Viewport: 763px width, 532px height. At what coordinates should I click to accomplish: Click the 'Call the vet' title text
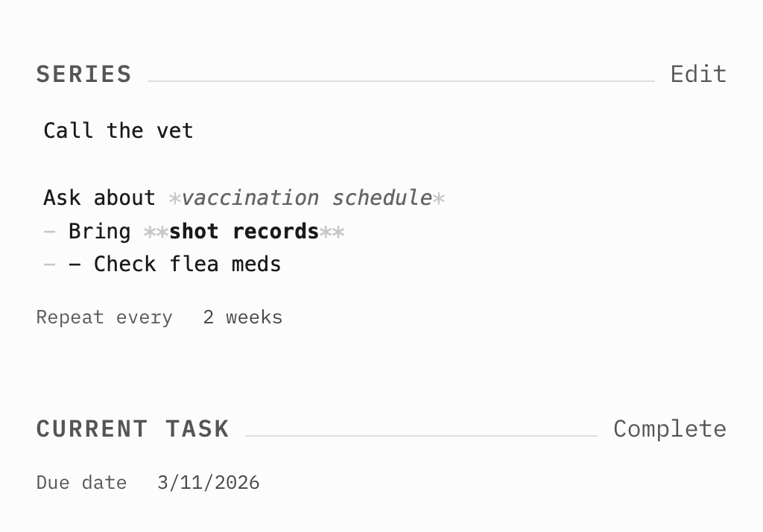click(x=118, y=130)
